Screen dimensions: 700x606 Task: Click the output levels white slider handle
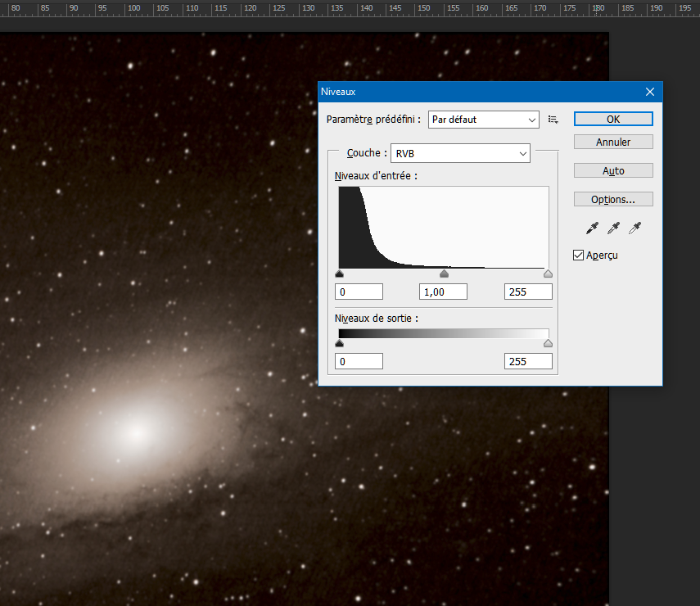[548, 344]
